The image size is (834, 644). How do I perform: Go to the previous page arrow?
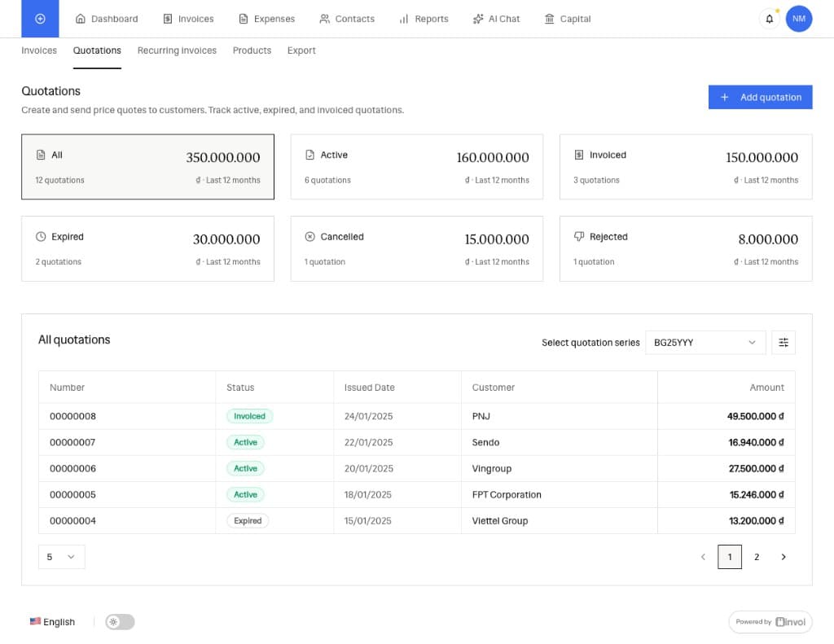coord(703,557)
